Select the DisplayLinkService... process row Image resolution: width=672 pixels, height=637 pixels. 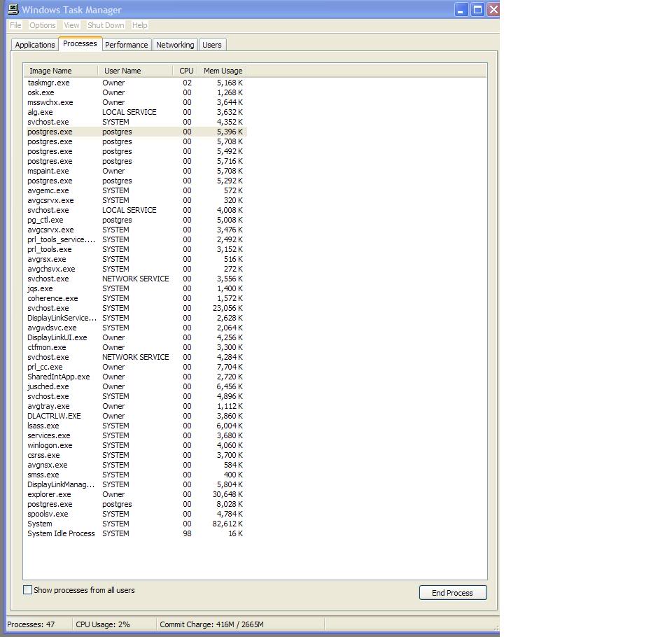136,318
